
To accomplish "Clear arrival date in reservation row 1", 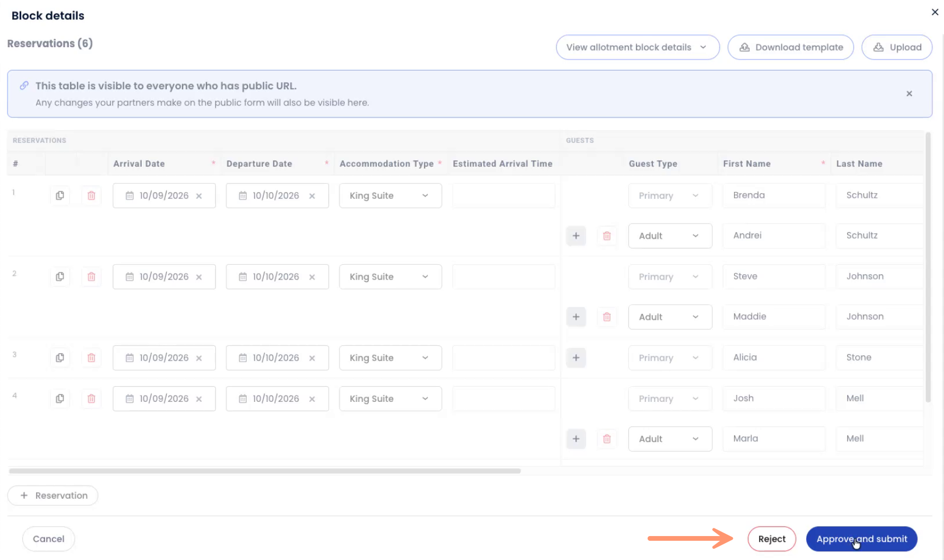I will tap(199, 196).
